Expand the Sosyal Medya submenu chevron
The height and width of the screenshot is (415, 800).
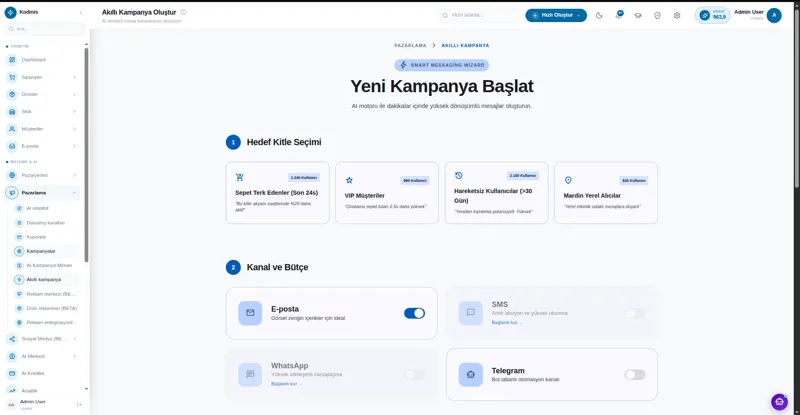(74, 339)
